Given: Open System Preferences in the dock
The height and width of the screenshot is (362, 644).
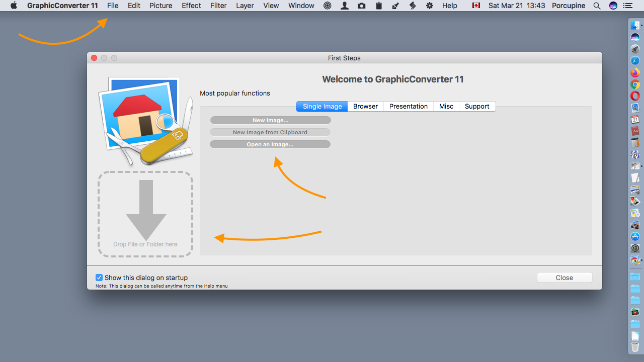Looking at the screenshot, I should point(635,248).
